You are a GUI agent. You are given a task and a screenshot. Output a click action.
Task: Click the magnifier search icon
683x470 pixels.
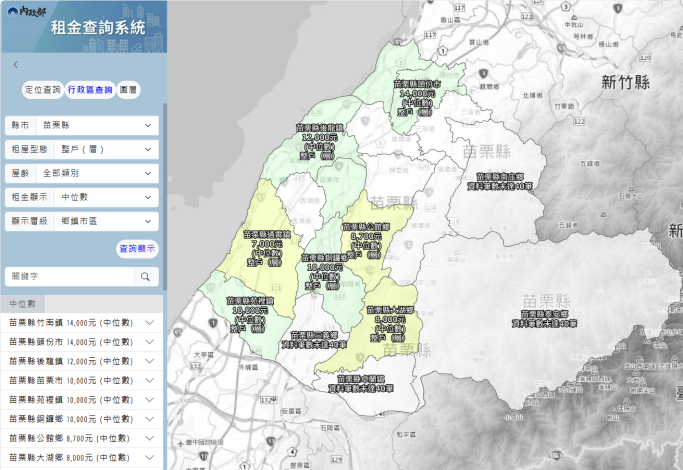coord(146,276)
